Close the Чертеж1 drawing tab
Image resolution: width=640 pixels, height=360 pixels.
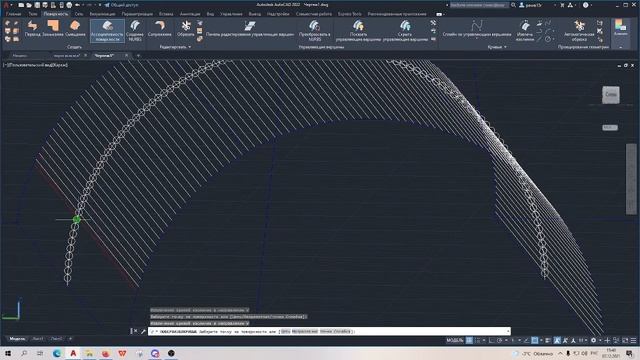click(126, 56)
